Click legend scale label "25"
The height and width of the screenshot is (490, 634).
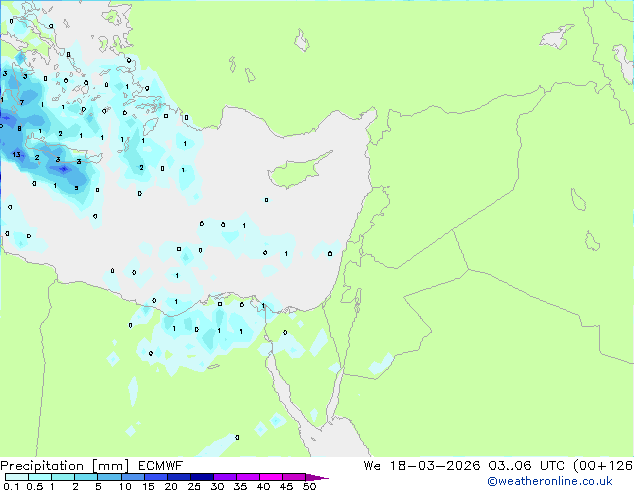coord(194,486)
